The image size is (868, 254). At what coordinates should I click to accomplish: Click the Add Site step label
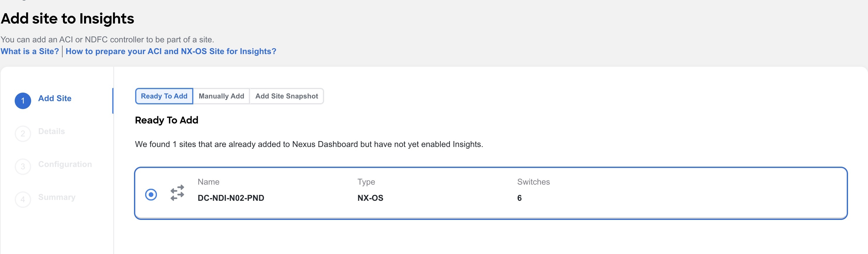point(55,98)
